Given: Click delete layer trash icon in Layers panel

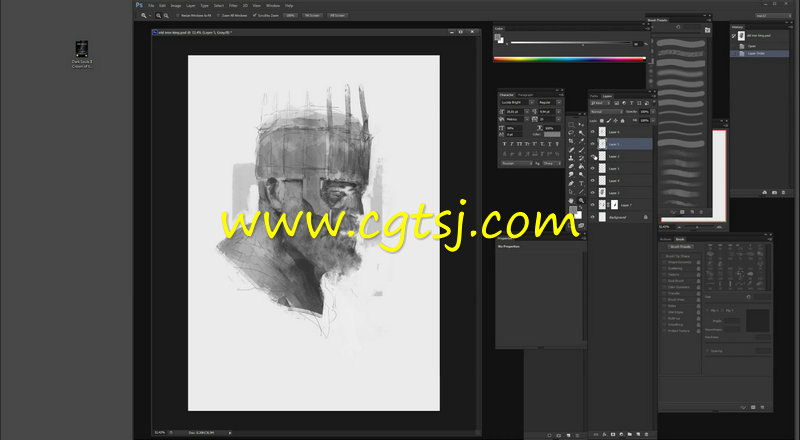Looking at the screenshot, I should 646,434.
